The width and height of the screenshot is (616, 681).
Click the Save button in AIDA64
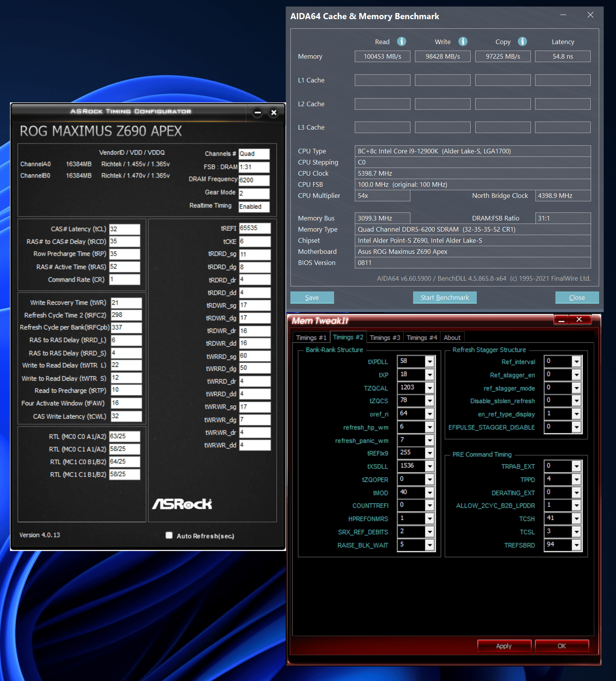coord(312,298)
